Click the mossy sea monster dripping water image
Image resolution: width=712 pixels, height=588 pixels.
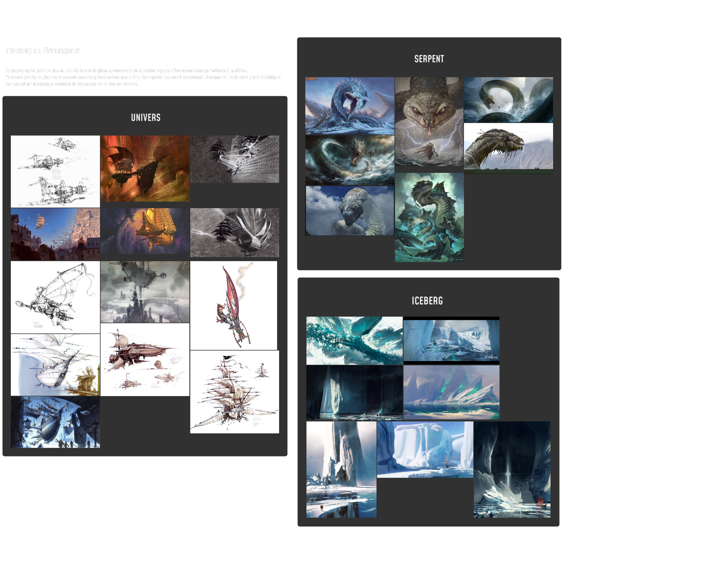(x=508, y=148)
